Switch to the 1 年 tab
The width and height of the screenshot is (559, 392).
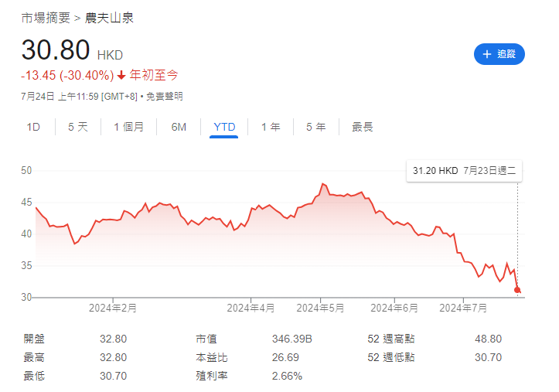point(271,127)
